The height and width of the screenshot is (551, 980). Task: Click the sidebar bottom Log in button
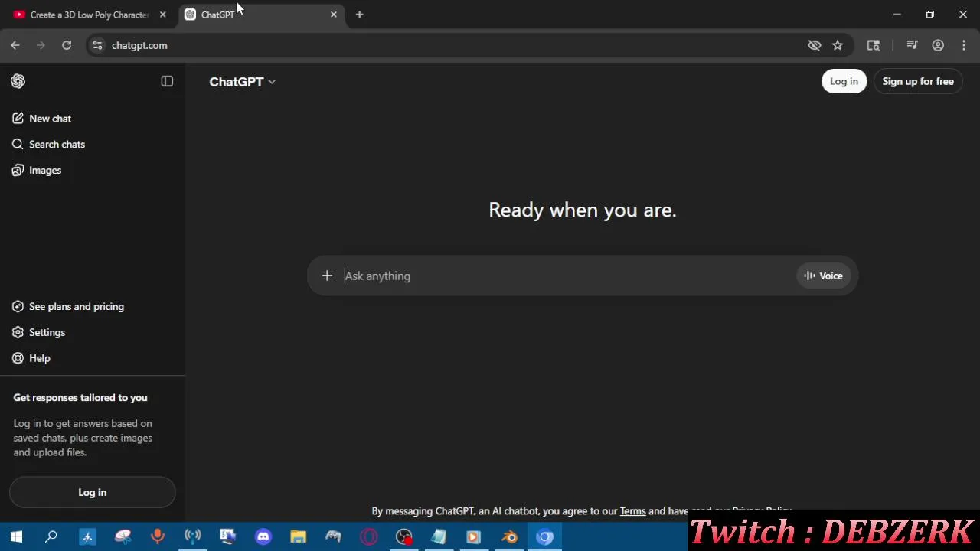pyautogui.click(x=93, y=492)
